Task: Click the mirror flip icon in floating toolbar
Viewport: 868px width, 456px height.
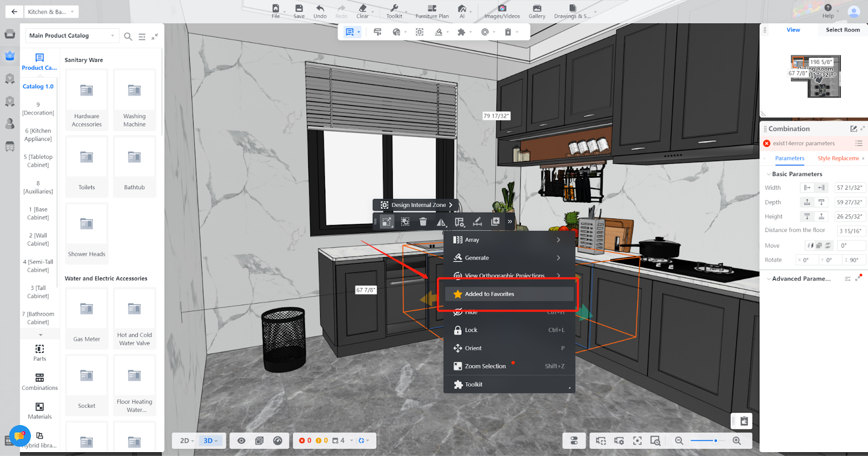Action: 441,222
